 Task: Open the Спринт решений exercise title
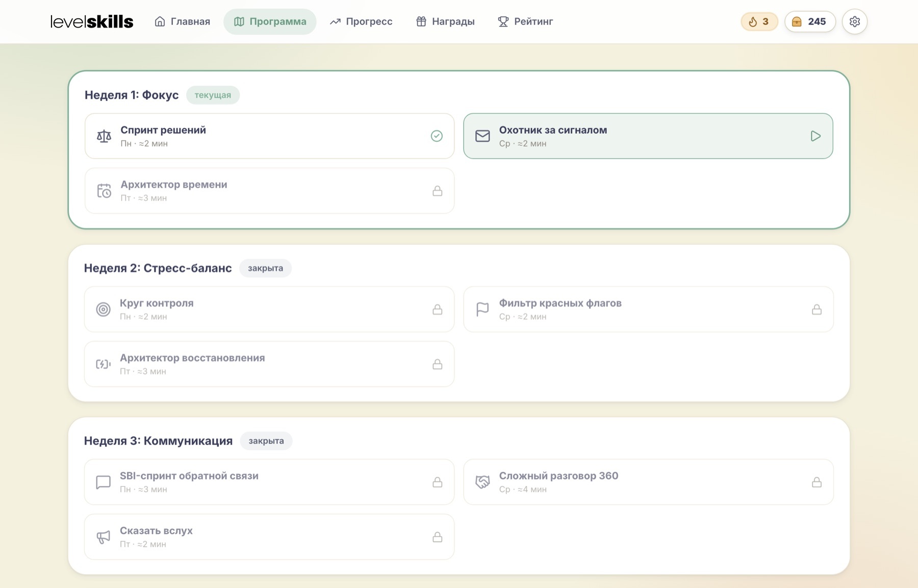(163, 130)
